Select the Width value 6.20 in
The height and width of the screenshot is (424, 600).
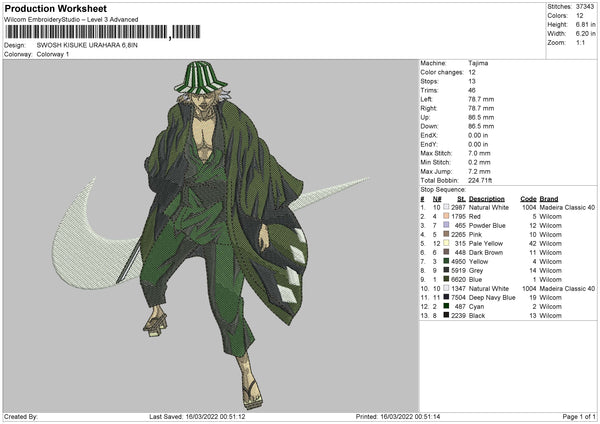pyautogui.click(x=586, y=34)
